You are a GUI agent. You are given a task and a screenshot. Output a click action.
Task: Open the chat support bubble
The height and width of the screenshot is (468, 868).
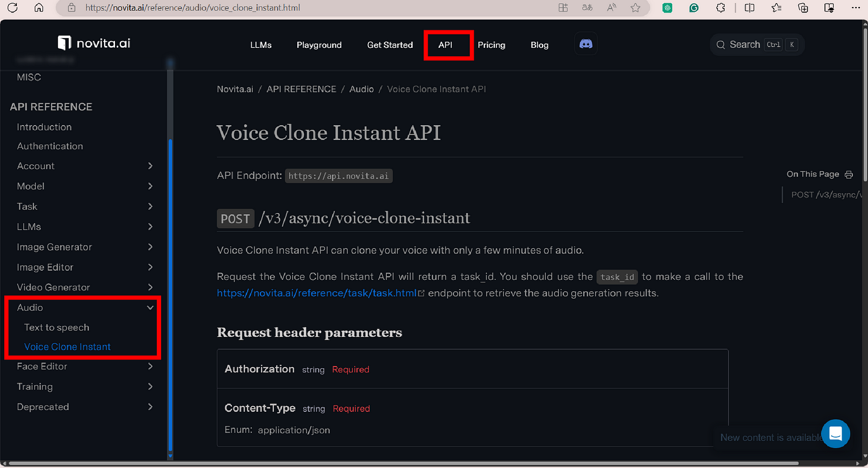(x=835, y=434)
